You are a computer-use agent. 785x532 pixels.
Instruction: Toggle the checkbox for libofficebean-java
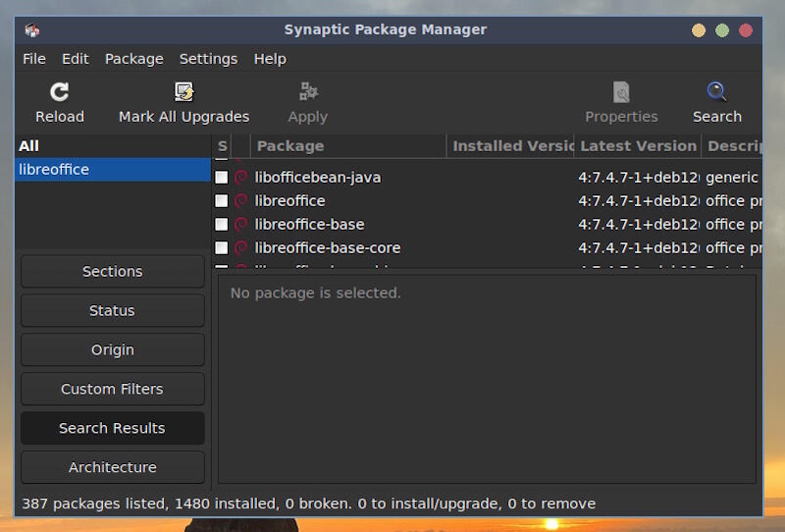pyautogui.click(x=222, y=178)
